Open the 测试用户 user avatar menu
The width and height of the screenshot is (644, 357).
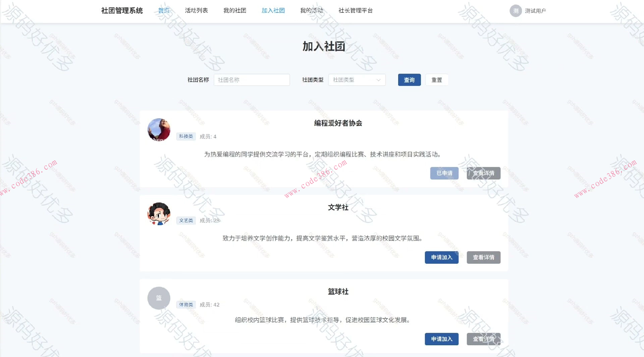516,10
